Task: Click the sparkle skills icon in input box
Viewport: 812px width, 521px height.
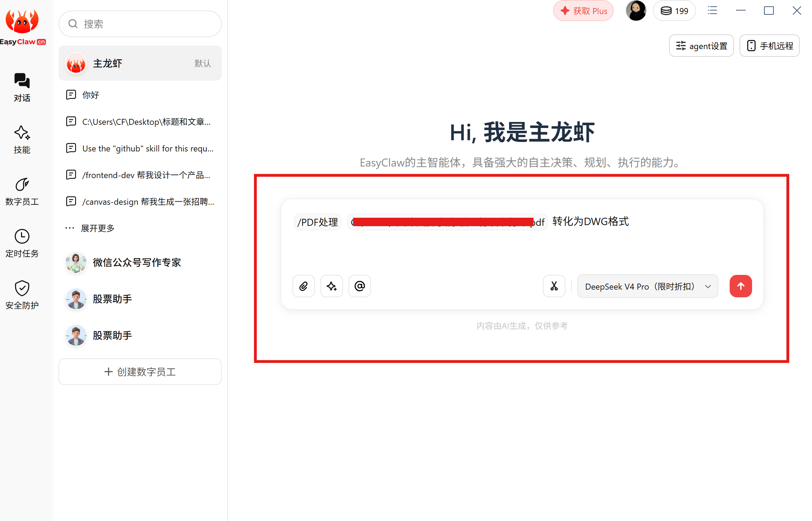Action: tap(331, 286)
